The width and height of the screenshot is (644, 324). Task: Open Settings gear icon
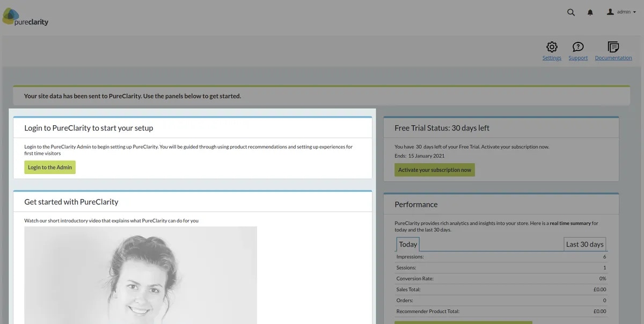(x=552, y=47)
